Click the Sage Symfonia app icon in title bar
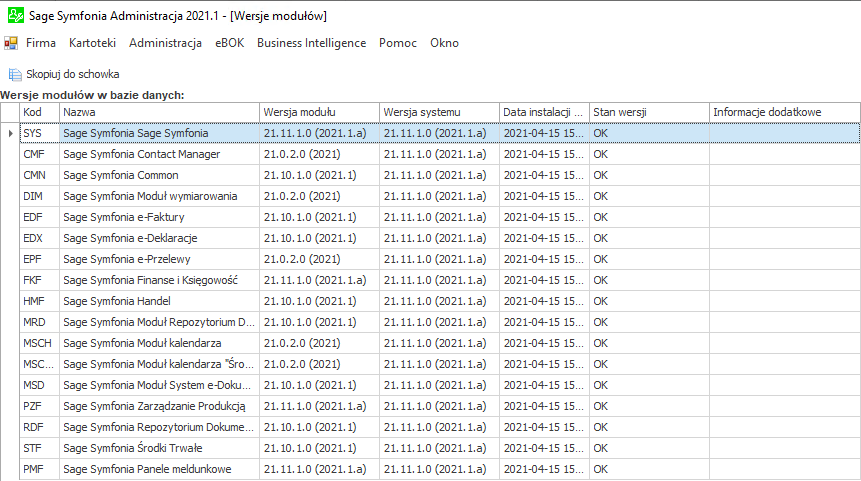 pyautogui.click(x=12, y=16)
